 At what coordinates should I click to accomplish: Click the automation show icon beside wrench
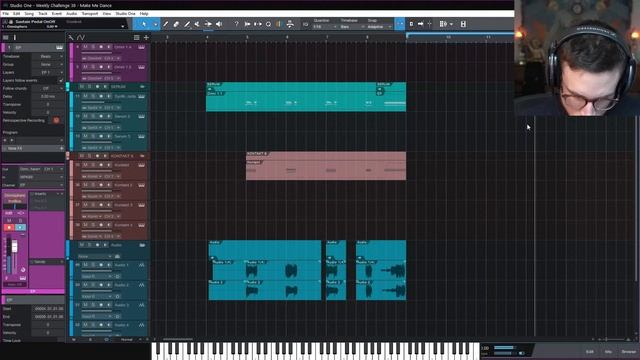click(x=81, y=38)
